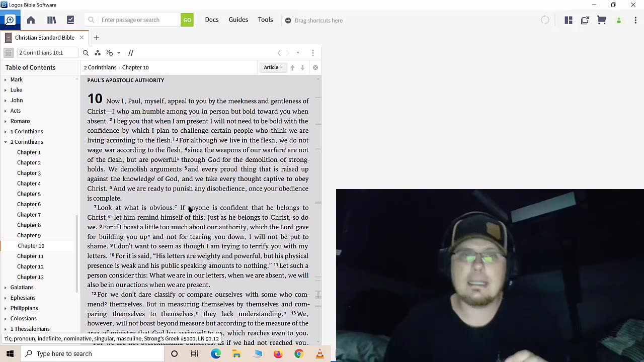
Task: Click the user account icon
Action: (x=619, y=21)
